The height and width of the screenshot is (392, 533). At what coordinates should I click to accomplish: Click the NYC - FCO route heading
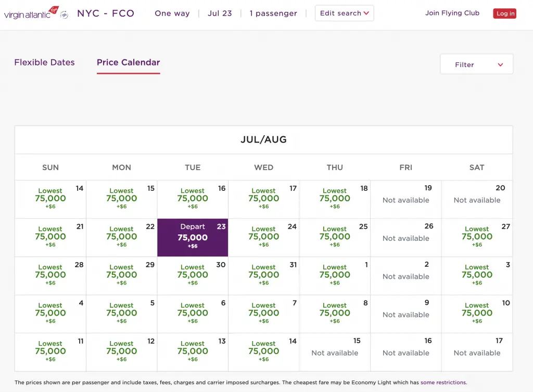(106, 13)
